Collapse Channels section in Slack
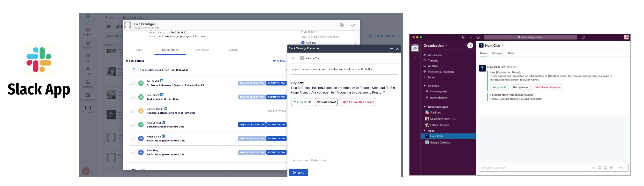This screenshot has width=644, height=186. coord(425,86)
